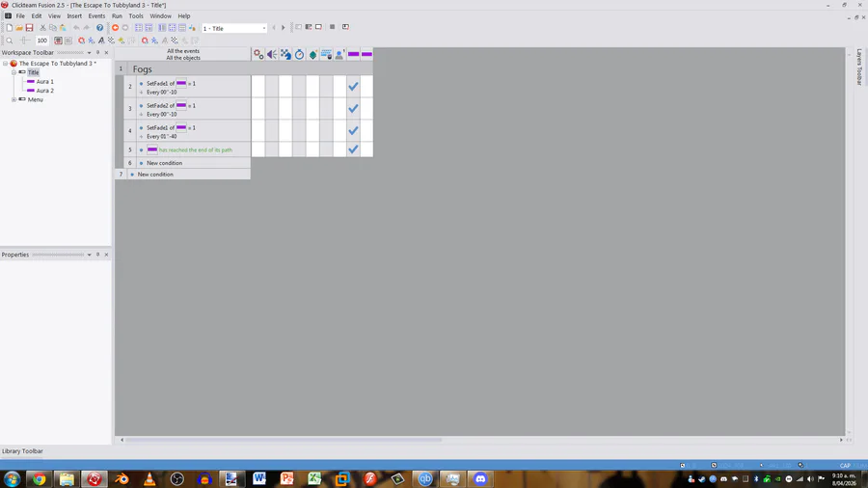Open the Insert menu
The image size is (868, 488).
74,16
